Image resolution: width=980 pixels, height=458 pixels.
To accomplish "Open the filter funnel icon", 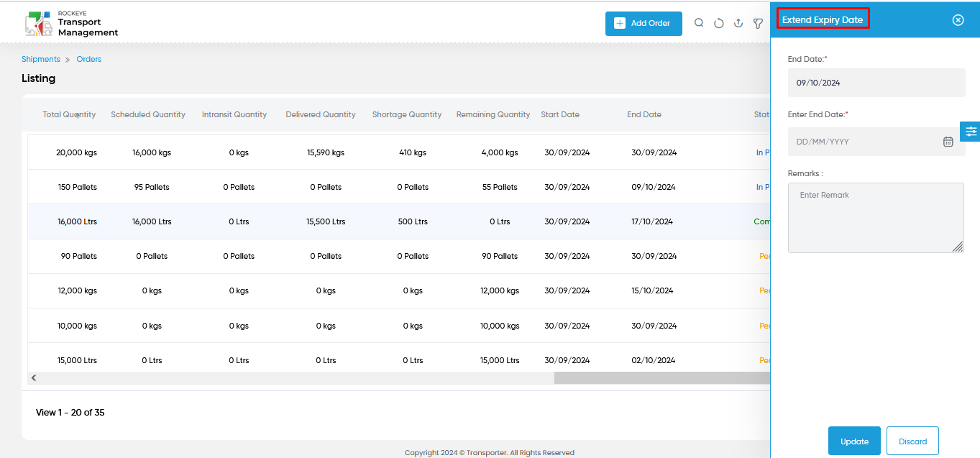I will coord(758,23).
